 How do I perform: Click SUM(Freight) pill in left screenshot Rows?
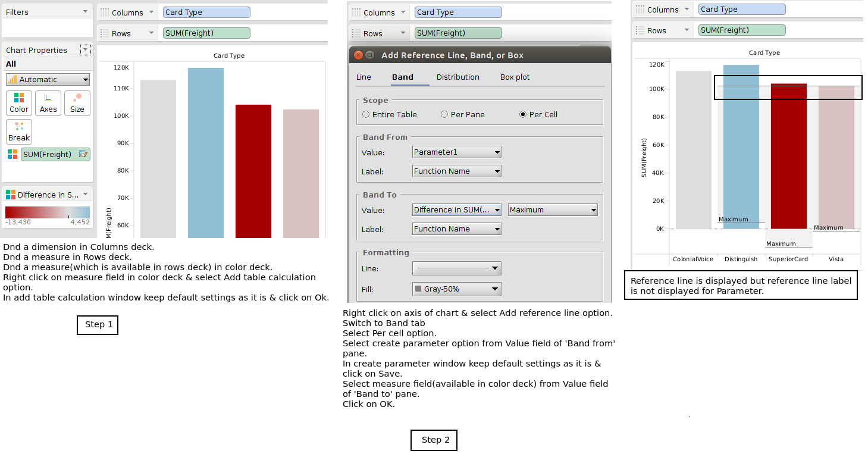click(206, 33)
